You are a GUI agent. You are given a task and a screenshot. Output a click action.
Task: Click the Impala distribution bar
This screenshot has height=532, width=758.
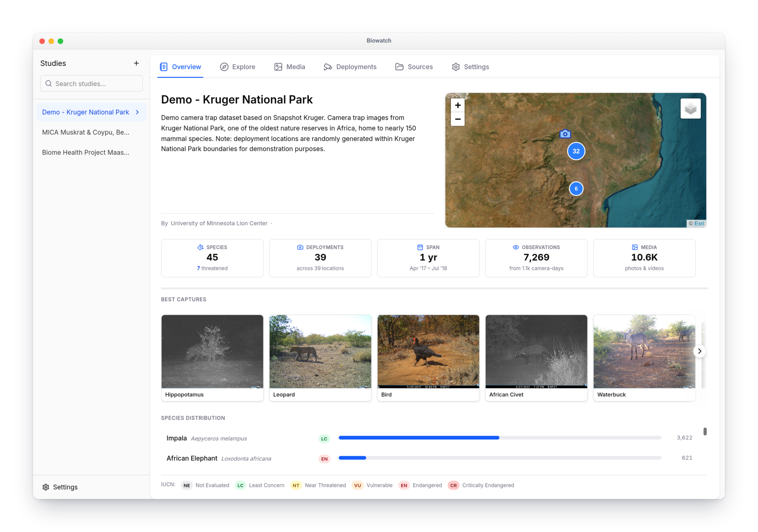tap(499, 438)
